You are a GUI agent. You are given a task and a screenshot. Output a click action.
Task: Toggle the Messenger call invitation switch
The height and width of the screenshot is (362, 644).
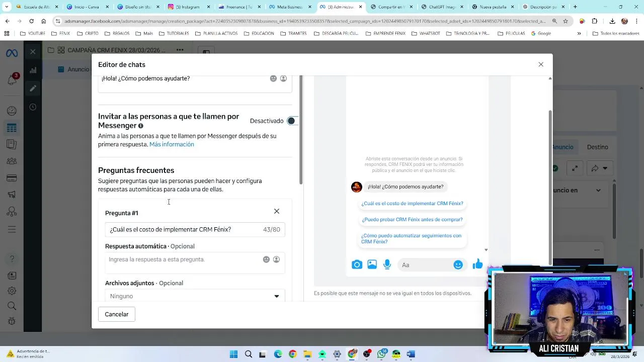[x=292, y=121]
